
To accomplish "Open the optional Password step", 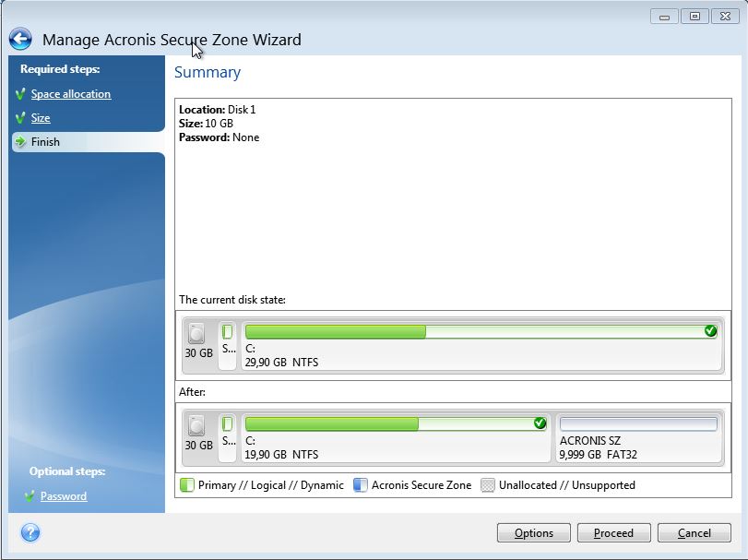I will coord(64,496).
